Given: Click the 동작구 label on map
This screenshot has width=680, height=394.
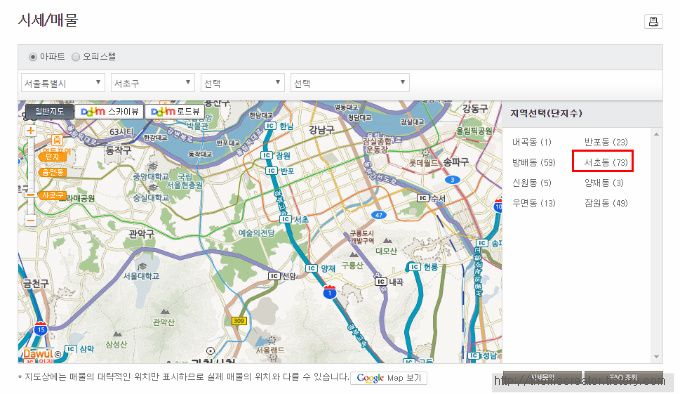Looking at the screenshot, I should [x=118, y=150].
